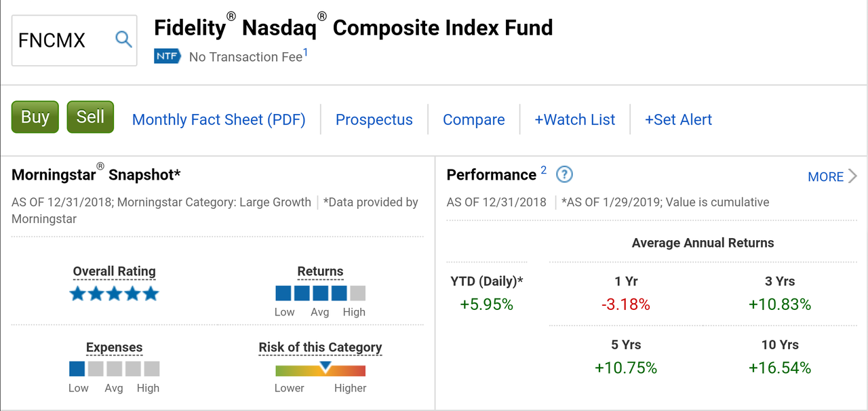Click the NTF no-transaction-fee badge icon
868x411 pixels.
pyautogui.click(x=167, y=56)
